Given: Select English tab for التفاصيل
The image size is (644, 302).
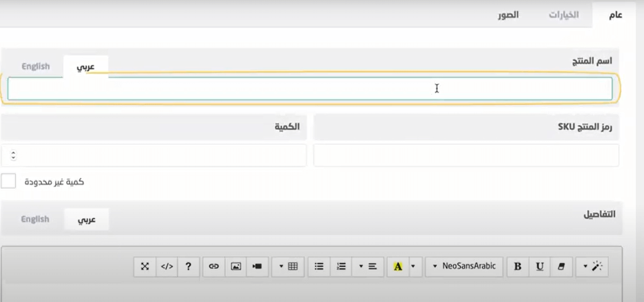Looking at the screenshot, I should (35, 219).
